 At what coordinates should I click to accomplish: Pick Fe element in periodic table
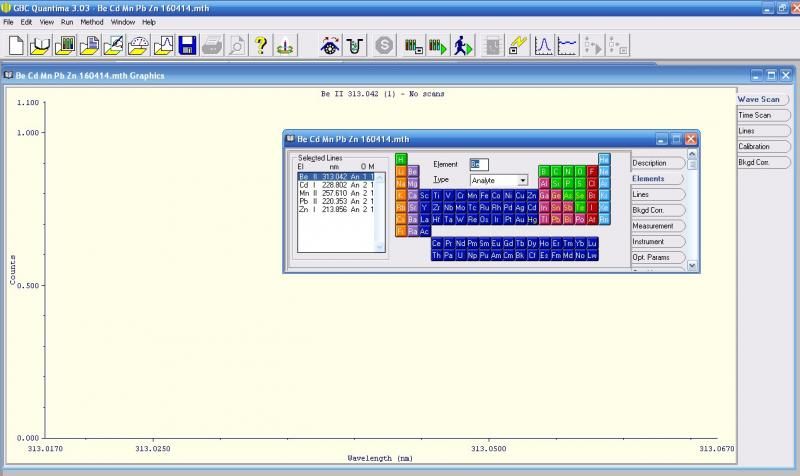coord(484,195)
